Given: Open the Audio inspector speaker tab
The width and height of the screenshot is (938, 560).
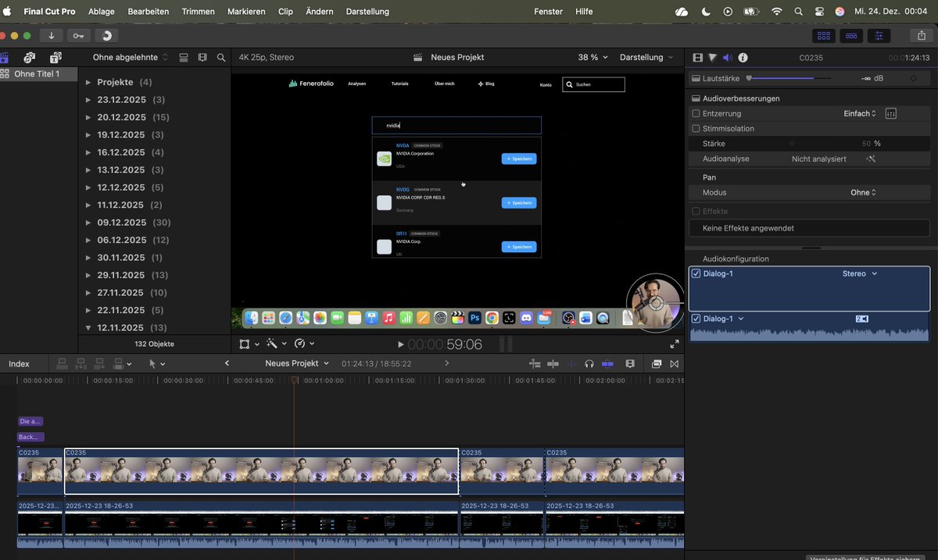Looking at the screenshot, I should [727, 57].
